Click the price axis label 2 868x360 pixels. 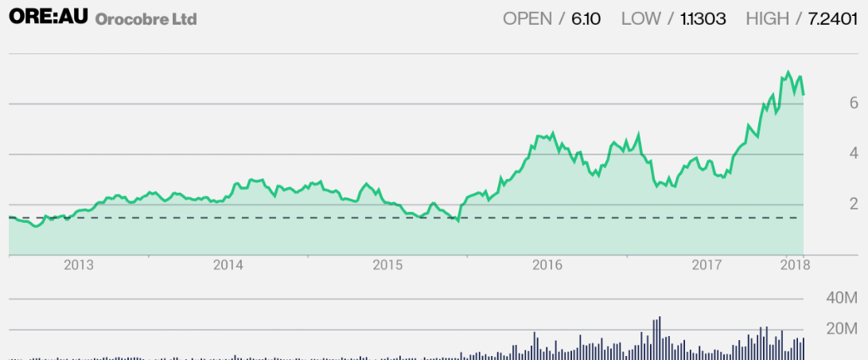click(x=854, y=203)
